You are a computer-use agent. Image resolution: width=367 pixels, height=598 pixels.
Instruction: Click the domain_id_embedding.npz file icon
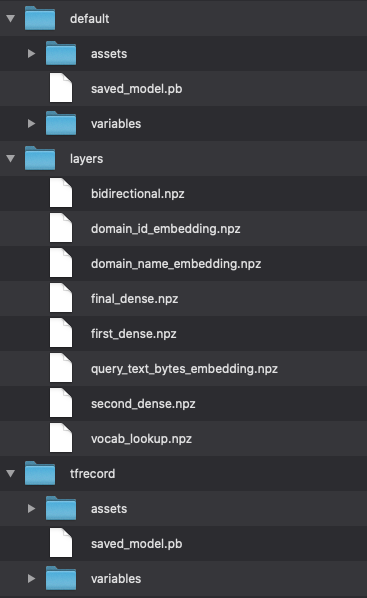pos(61,228)
